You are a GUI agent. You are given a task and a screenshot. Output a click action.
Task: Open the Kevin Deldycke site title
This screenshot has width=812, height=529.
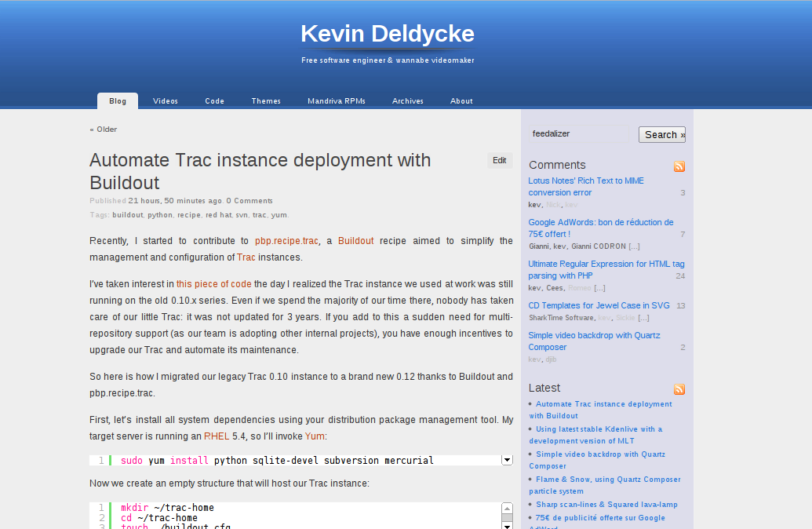pos(388,34)
